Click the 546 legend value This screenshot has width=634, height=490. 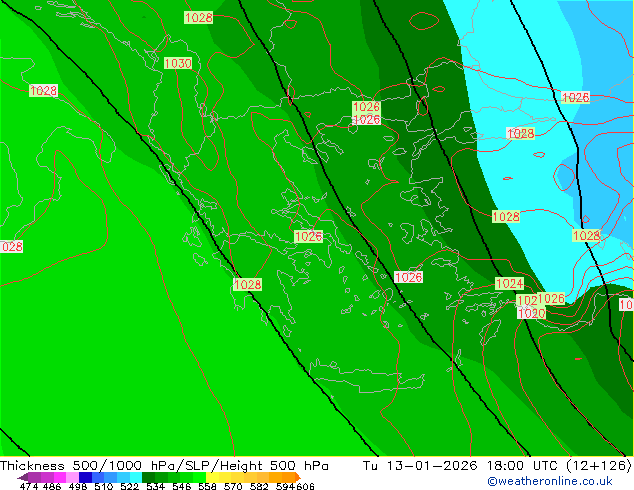[x=182, y=486]
